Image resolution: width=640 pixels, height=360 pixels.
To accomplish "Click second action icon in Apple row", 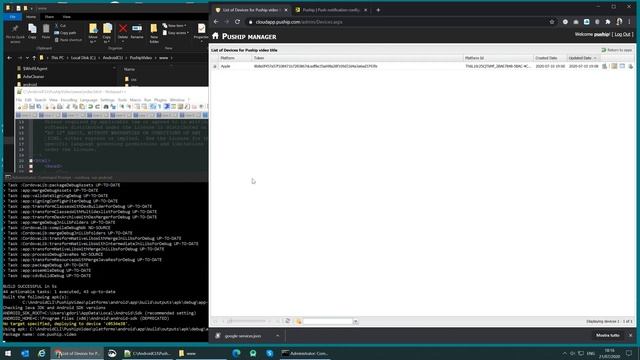I will (x=614, y=66).
